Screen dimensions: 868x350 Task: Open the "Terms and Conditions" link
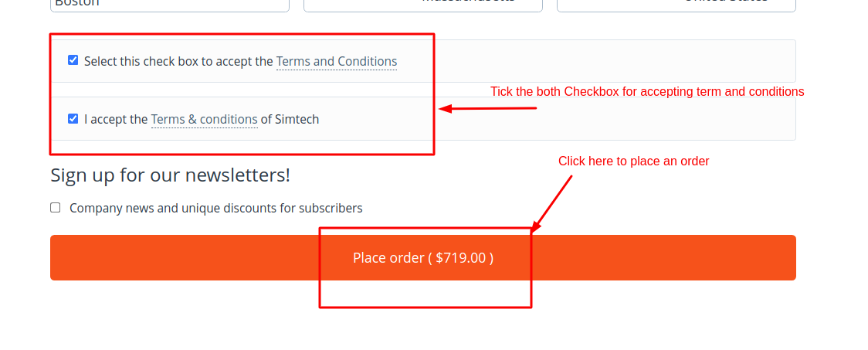(337, 61)
